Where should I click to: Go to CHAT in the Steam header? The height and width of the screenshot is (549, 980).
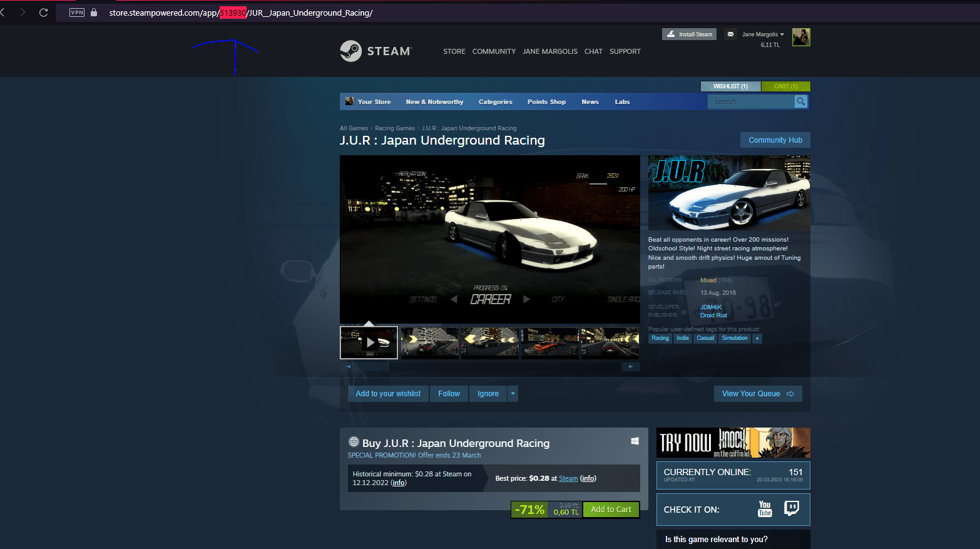tap(593, 51)
